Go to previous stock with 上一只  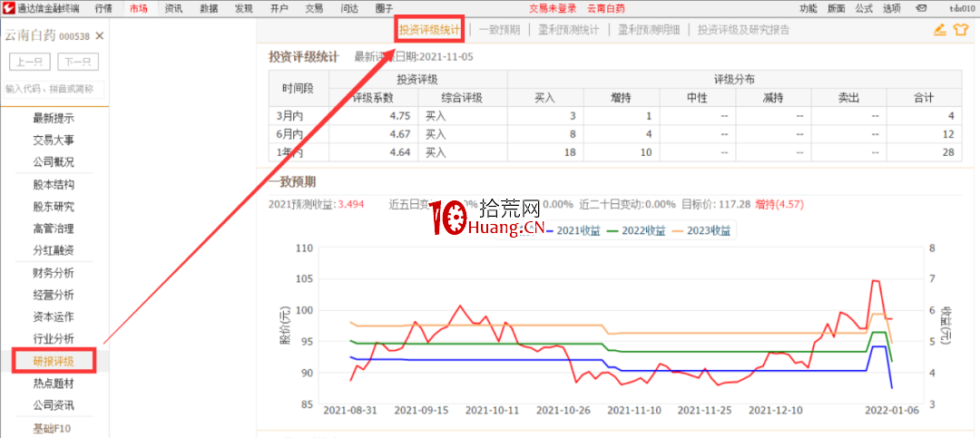tap(30, 62)
